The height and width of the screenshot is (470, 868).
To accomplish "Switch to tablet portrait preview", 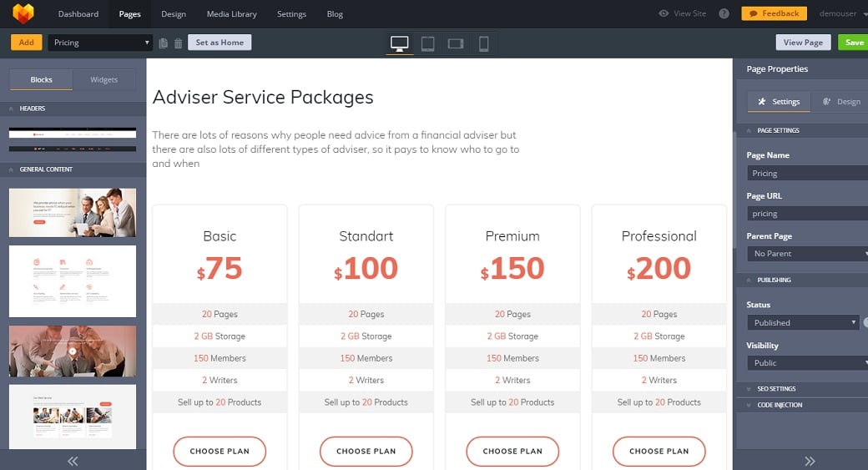I will click(427, 43).
